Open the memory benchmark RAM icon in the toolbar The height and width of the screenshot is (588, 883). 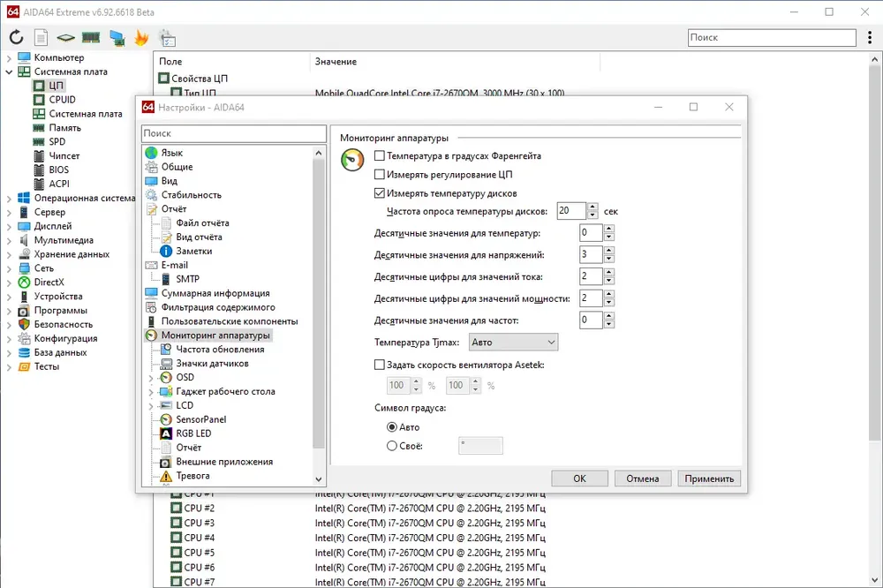[x=91, y=38]
